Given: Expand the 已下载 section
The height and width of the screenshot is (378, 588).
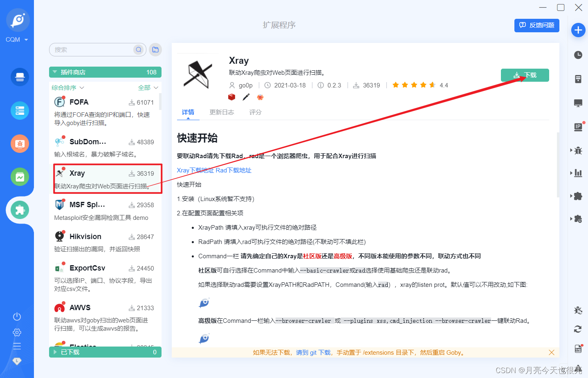Looking at the screenshot, I should [105, 352].
